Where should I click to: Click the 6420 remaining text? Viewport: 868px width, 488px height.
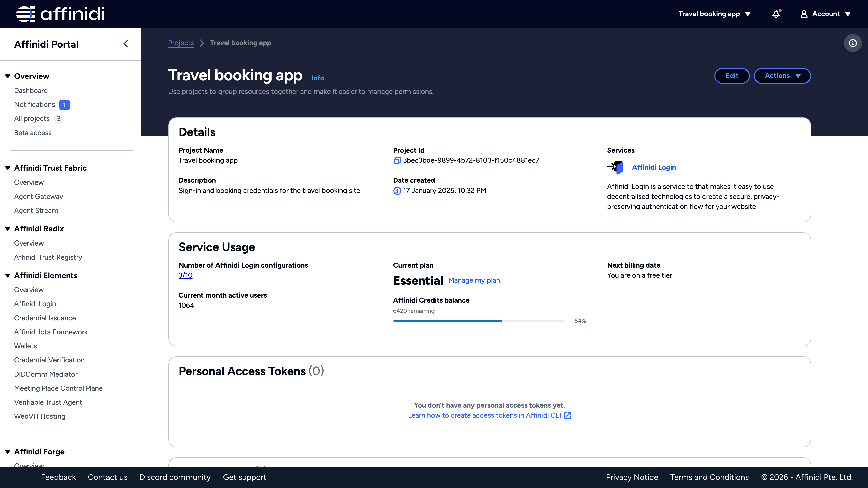tap(413, 311)
